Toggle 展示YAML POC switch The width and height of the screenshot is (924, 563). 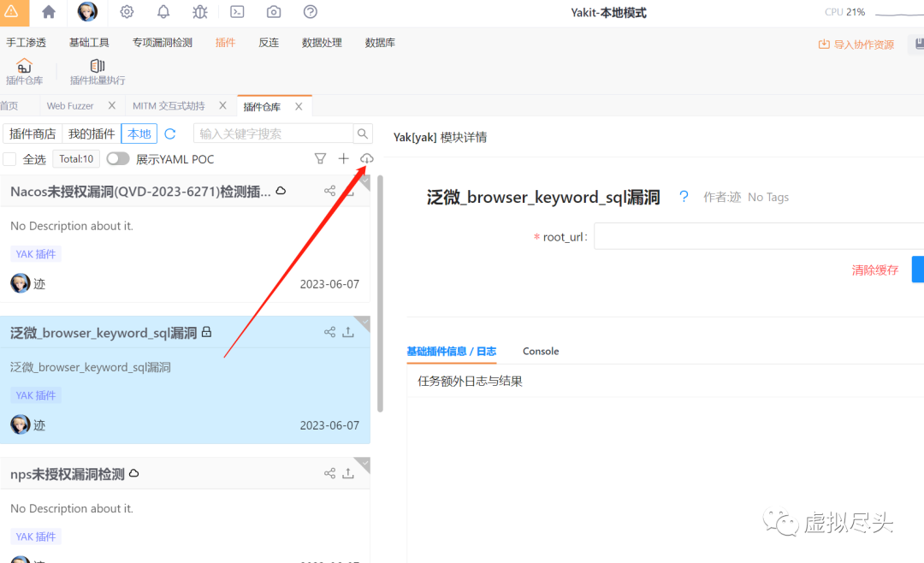coord(118,158)
